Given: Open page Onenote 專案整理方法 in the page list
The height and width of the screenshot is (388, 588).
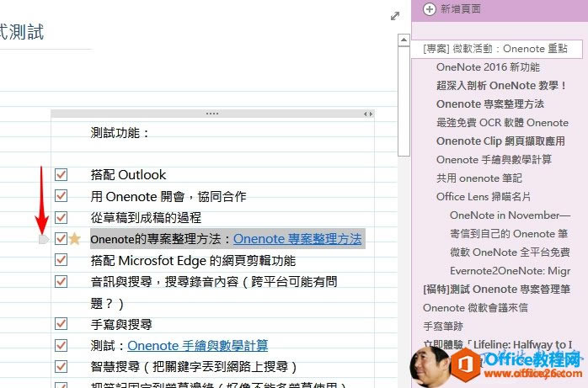Looking at the screenshot, I should (490, 104).
